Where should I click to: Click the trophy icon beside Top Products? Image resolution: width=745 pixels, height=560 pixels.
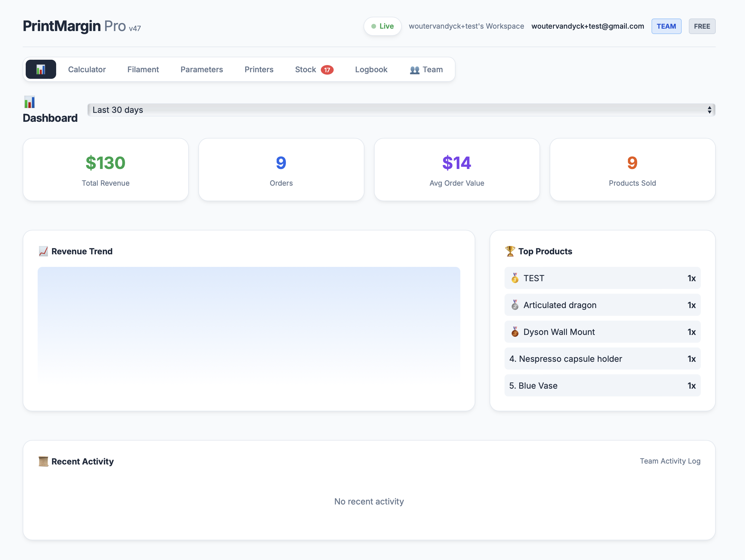510,251
